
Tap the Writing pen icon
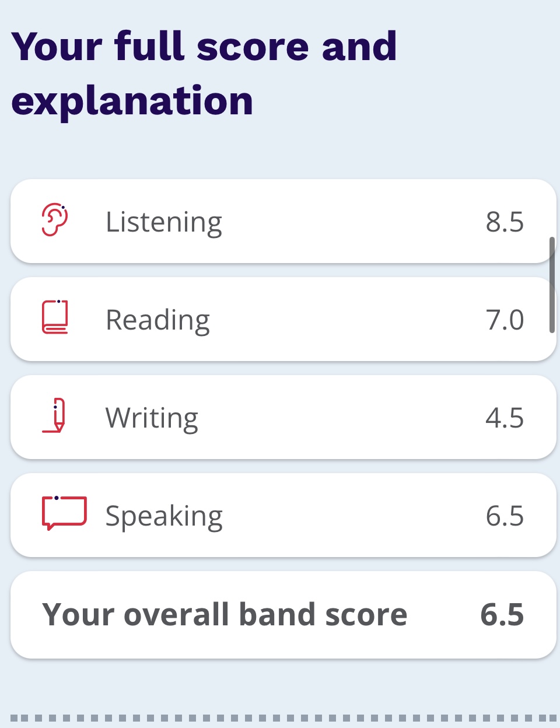coord(54,415)
